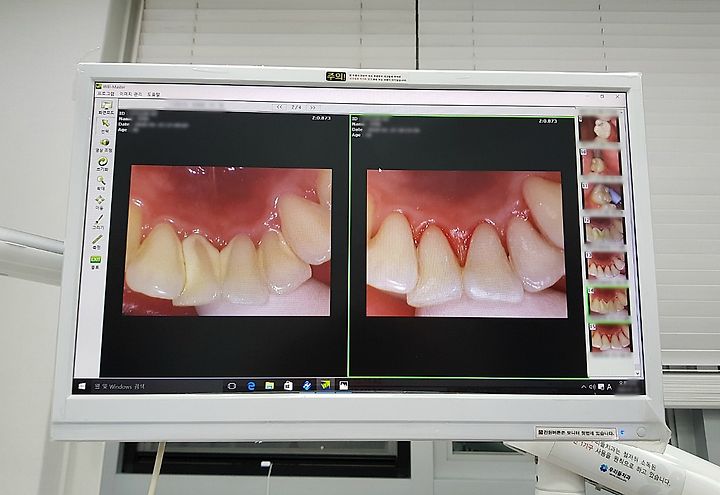Click the active yellow-green app taskbar icon
The image size is (720, 495).
(325, 385)
